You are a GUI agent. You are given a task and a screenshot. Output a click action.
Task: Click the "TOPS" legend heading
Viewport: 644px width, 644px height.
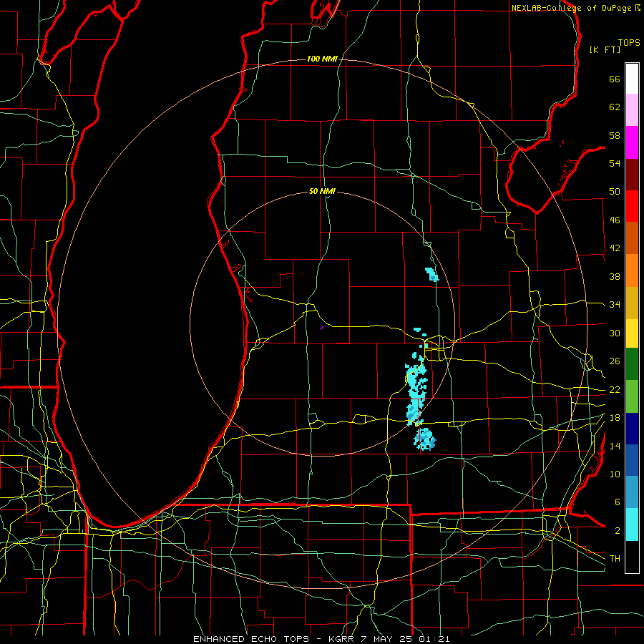pyautogui.click(x=629, y=43)
